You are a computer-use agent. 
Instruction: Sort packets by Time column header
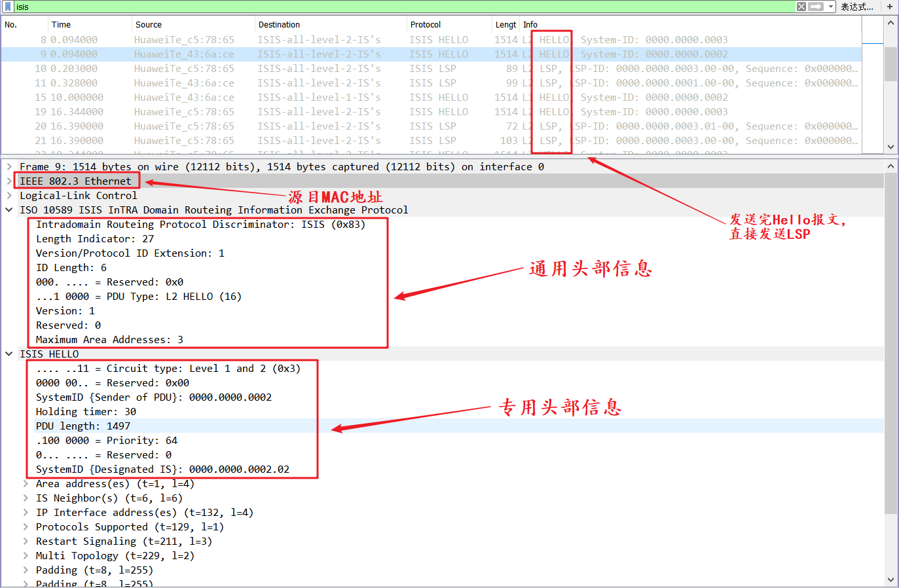pos(61,25)
